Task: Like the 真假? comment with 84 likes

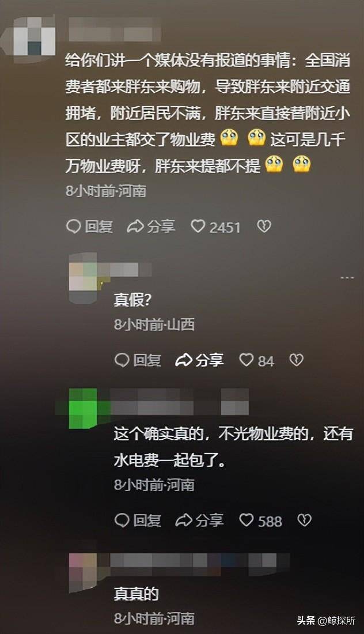Action: [x=256, y=360]
